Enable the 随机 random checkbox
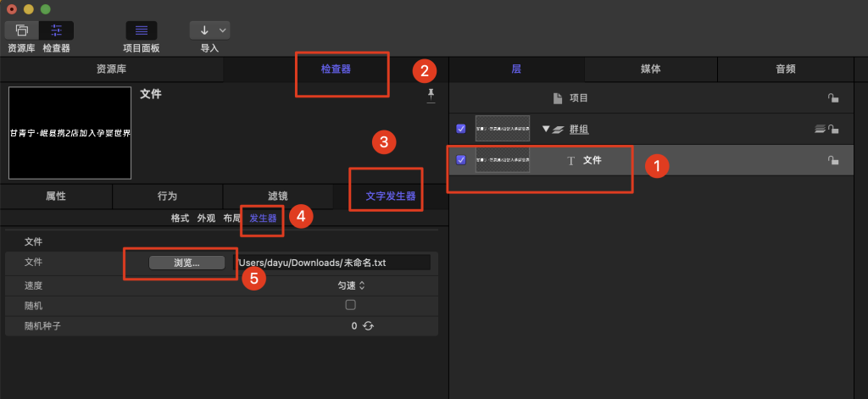The image size is (868, 399). [350, 305]
